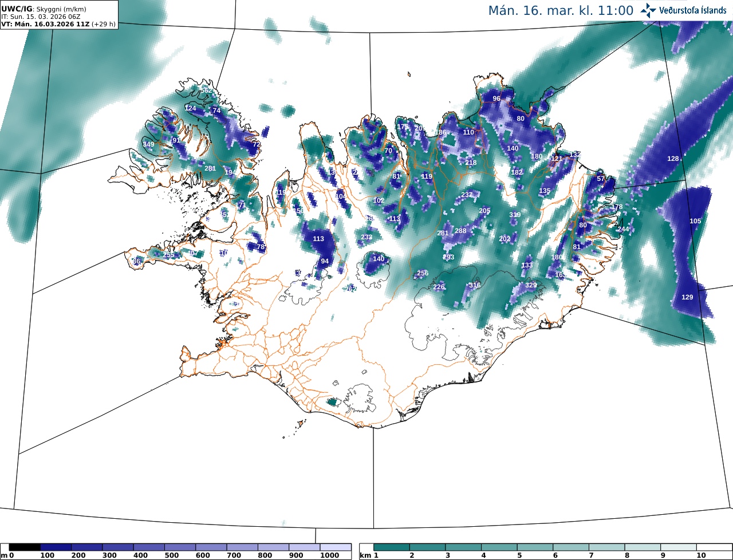Click the visibility value 202 on the map

505,239
